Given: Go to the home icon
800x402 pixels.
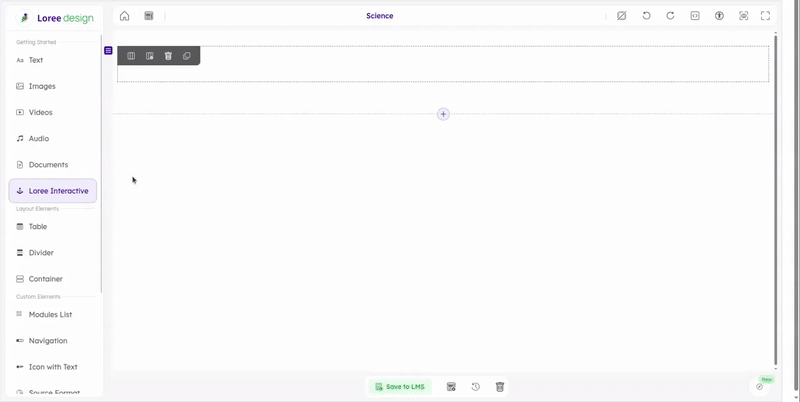Looking at the screenshot, I should coord(124,16).
